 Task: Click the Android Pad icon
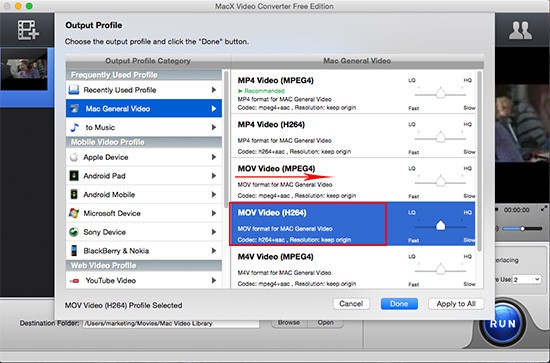[x=74, y=176]
